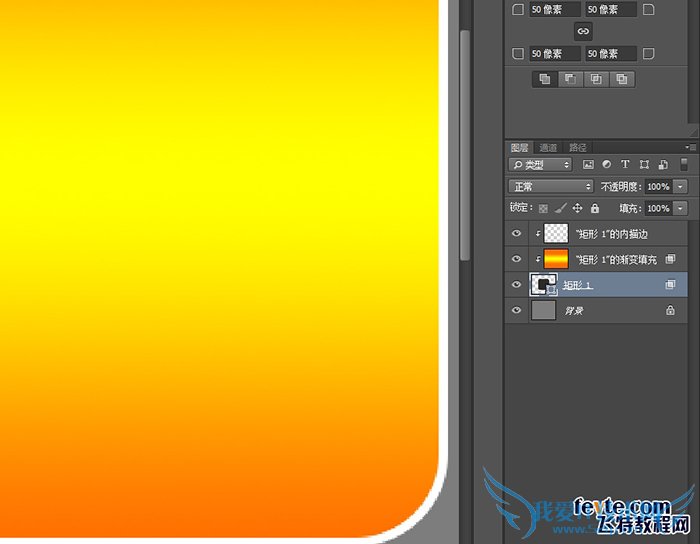Screen dimensions: 700x544
Task: Toggle the link corner radii chain button
Action: tap(583, 31)
